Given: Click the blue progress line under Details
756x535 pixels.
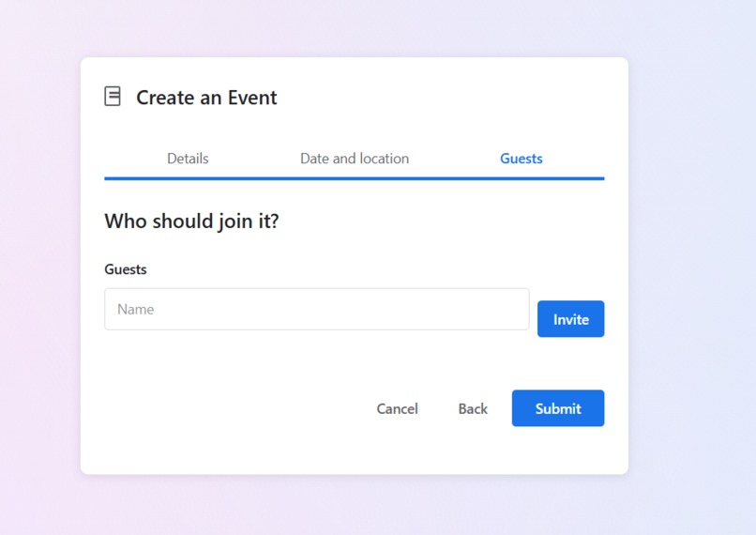Looking at the screenshot, I should tap(188, 178).
